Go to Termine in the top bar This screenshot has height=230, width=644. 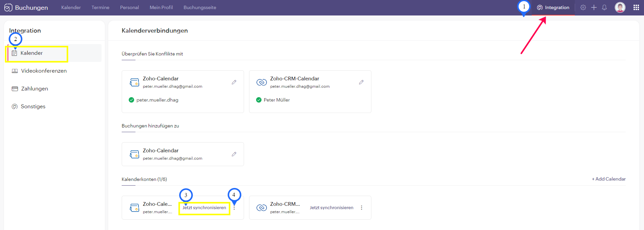click(x=100, y=7)
